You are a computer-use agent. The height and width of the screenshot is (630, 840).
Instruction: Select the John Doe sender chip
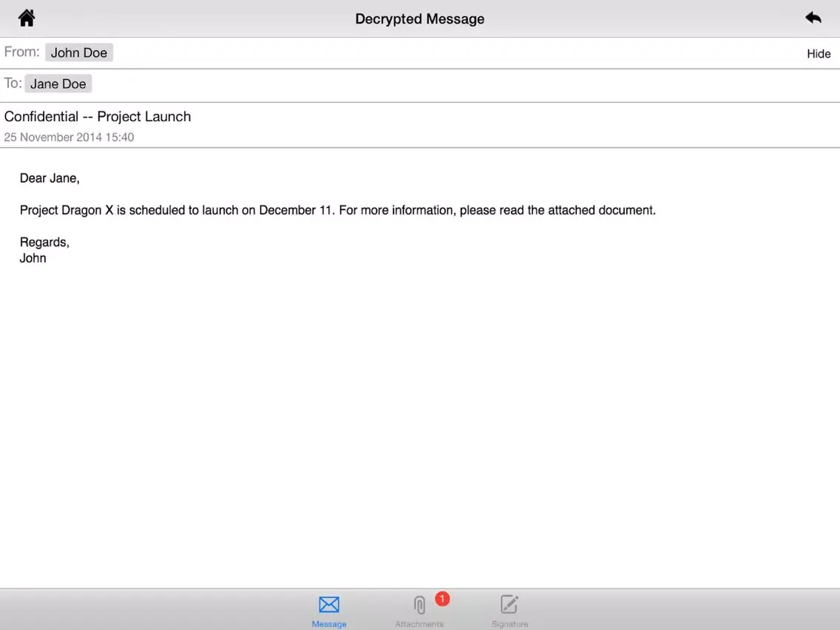pos(78,52)
